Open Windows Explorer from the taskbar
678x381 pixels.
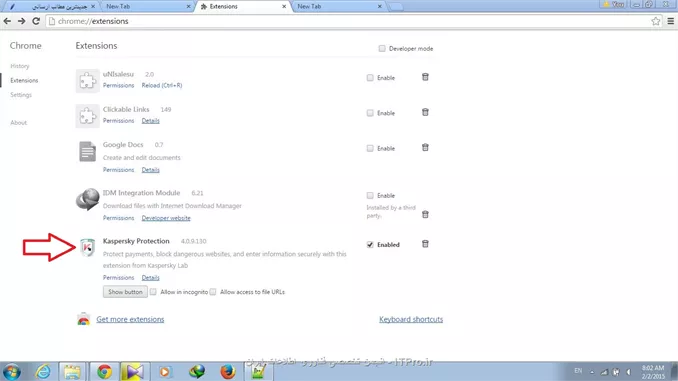point(72,371)
